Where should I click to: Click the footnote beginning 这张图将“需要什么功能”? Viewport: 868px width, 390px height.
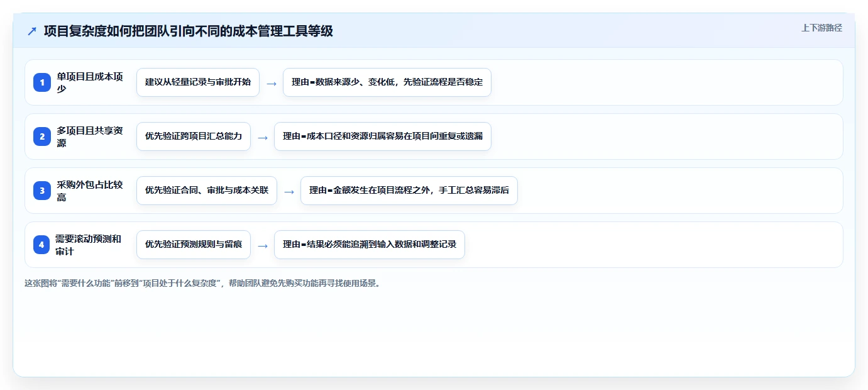pyautogui.click(x=202, y=283)
